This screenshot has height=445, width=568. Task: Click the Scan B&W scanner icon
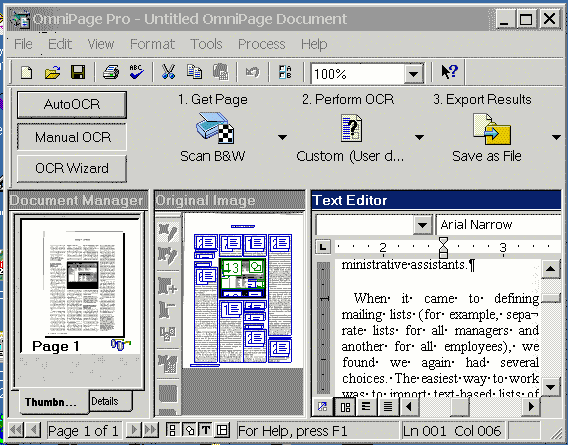[x=215, y=128]
